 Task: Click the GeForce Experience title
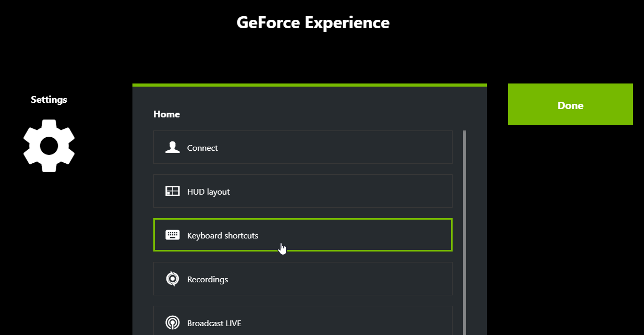[x=313, y=22]
